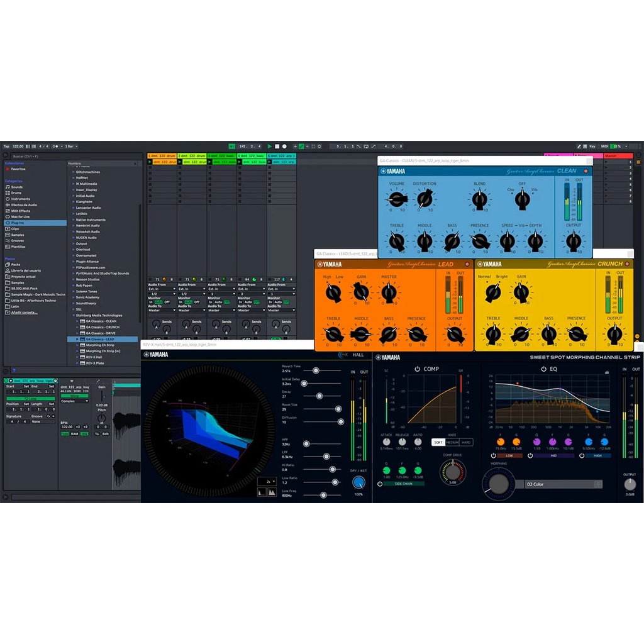Screen dimensions: 644x644
Task: Collapse the Steinberg Media Technologies folder
Action: click(74, 316)
